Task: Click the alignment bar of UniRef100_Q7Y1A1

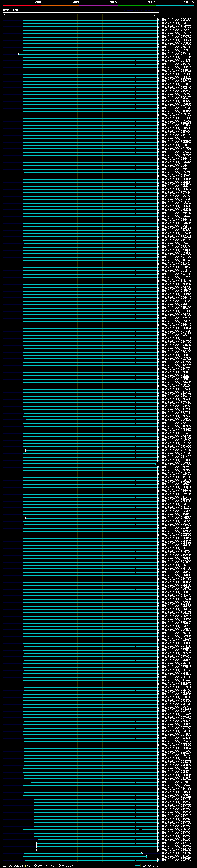Action: tap(89, 54)
